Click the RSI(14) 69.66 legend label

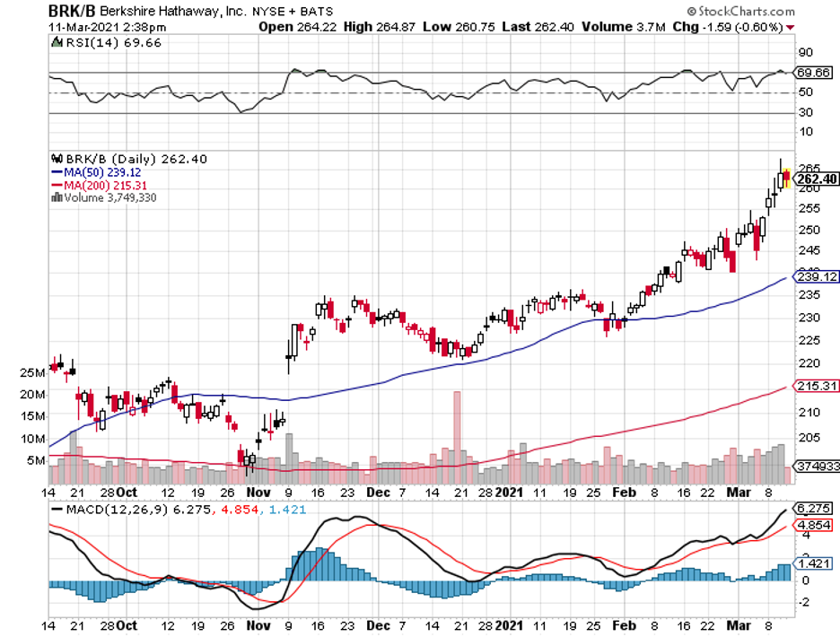pyautogui.click(x=113, y=42)
